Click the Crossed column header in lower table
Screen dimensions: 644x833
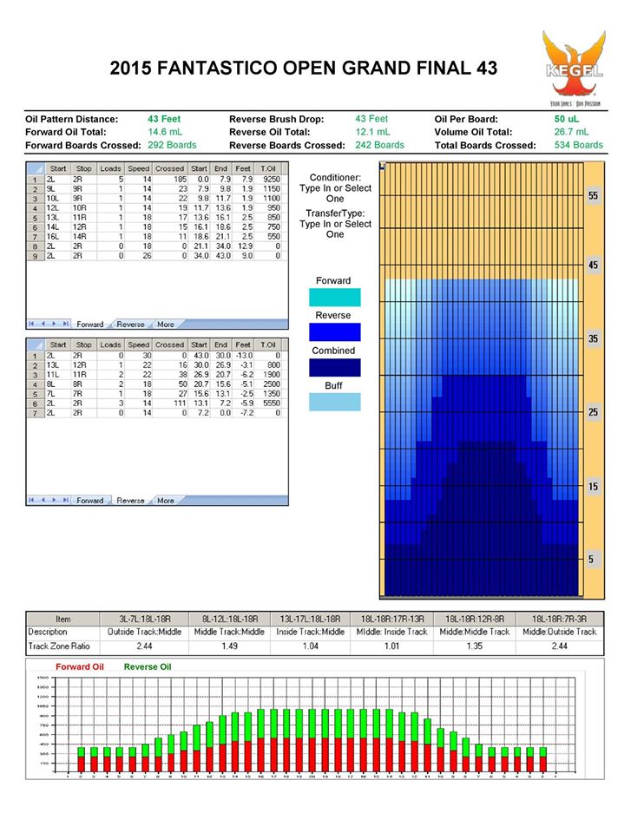tap(169, 344)
